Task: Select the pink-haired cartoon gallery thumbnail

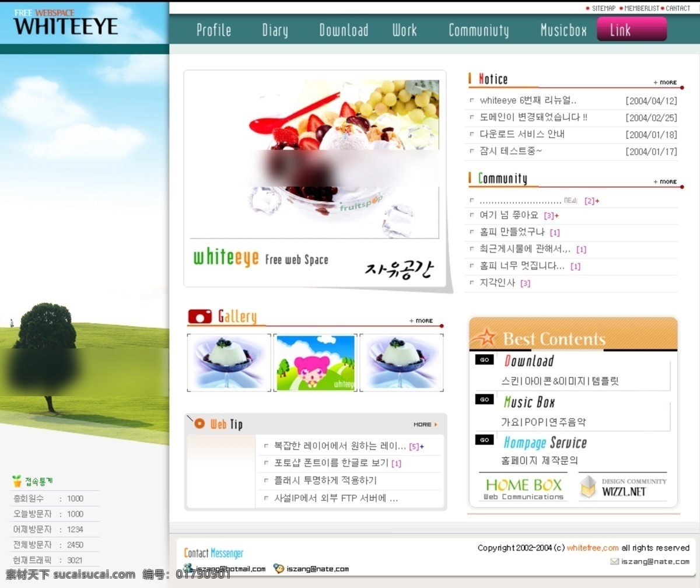Action: point(315,362)
